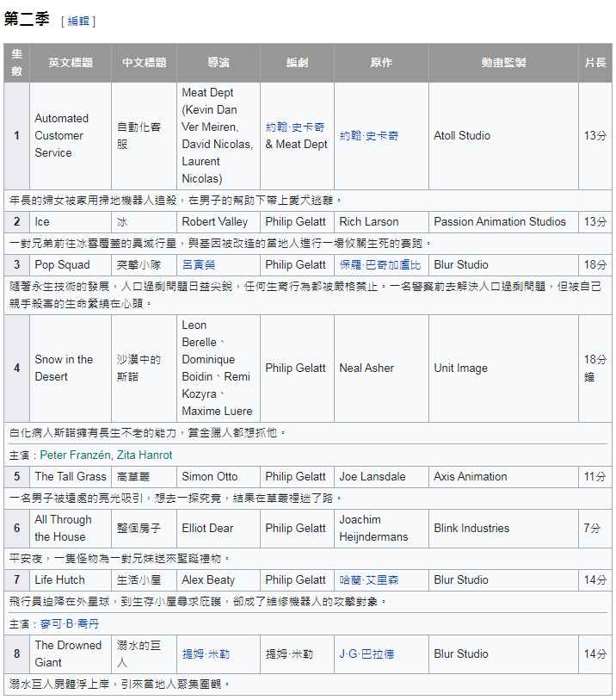The height and width of the screenshot is (700, 616).
Task: Click the 年長的婦女 episode summary text
Action: [176, 201]
